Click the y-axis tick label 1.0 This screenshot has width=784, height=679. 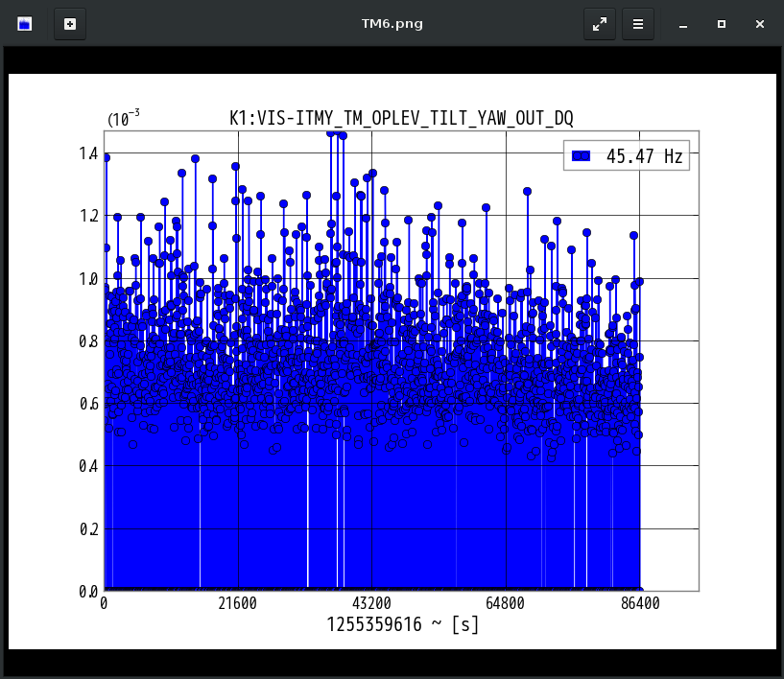88,279
